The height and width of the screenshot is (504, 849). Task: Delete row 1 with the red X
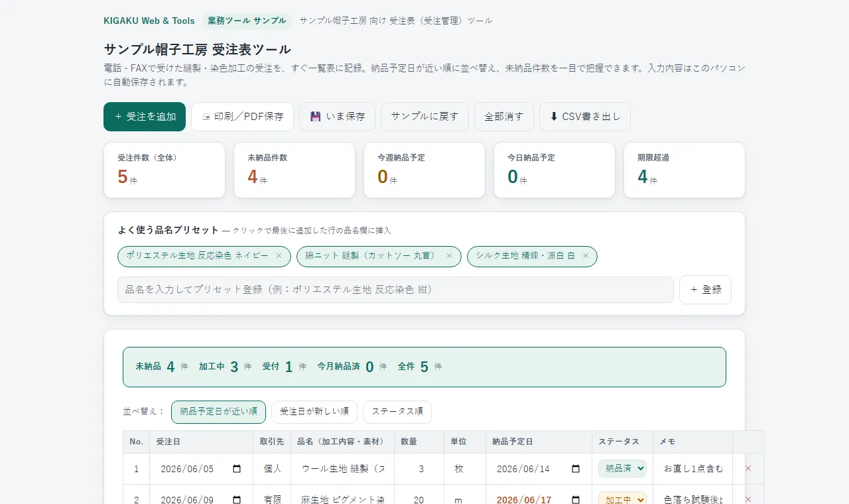[748, 468]
